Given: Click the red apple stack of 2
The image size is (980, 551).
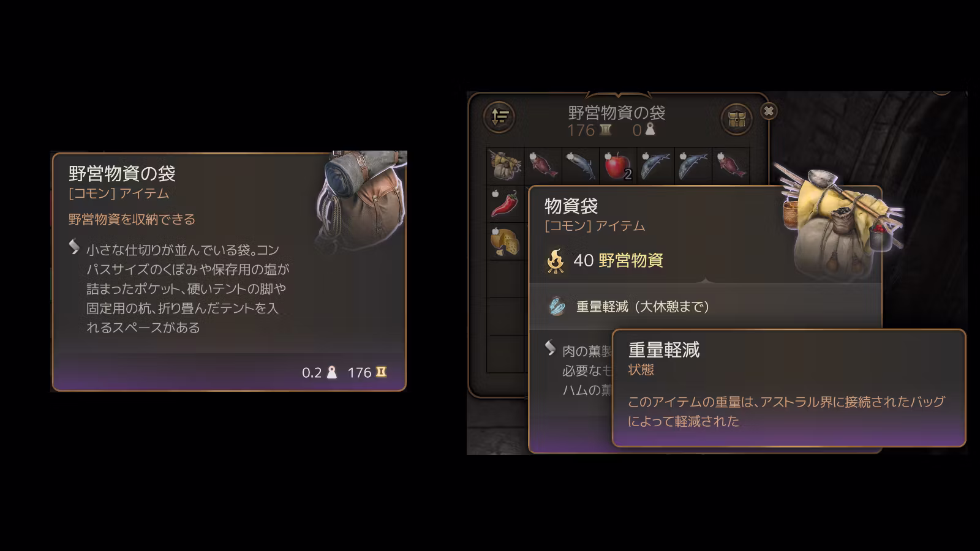Looking at the screenshot, I should pyautogui.click(x=618, y=166).
